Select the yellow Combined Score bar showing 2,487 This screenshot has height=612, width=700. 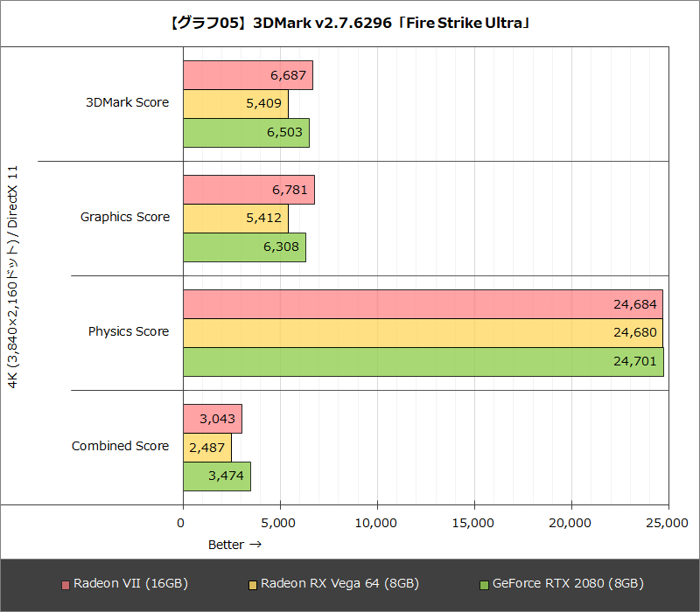[x=207, y=446]
